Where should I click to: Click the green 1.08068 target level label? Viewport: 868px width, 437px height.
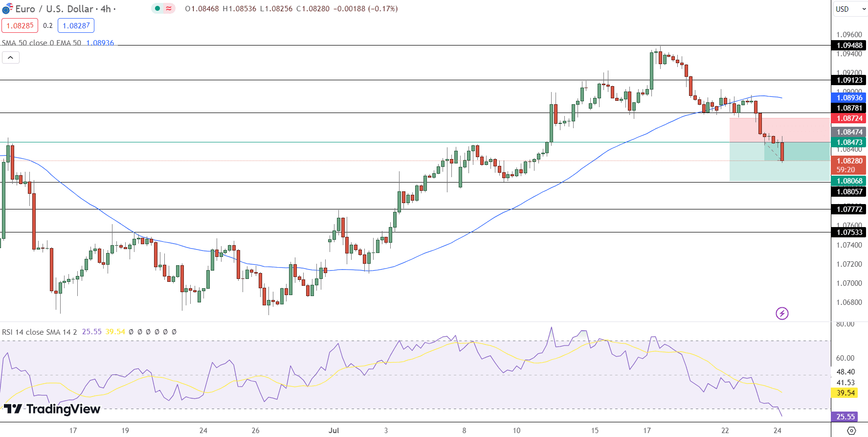click(x=848, y=181)
